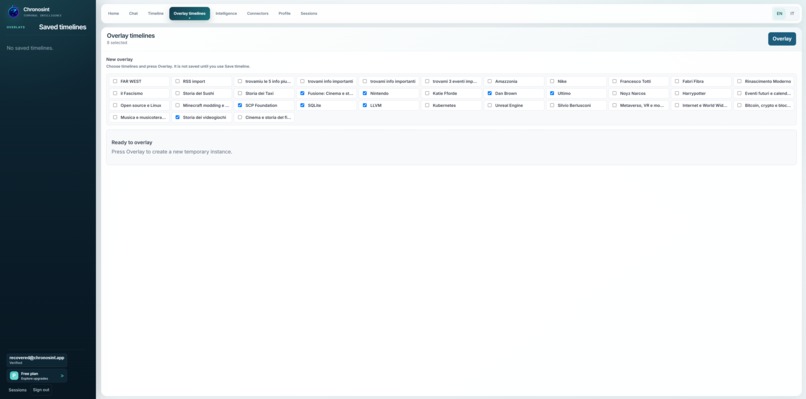806x399 pixels.
Task: Select the Silvio Berlusconi checkbox
Action: click(552, 105)
